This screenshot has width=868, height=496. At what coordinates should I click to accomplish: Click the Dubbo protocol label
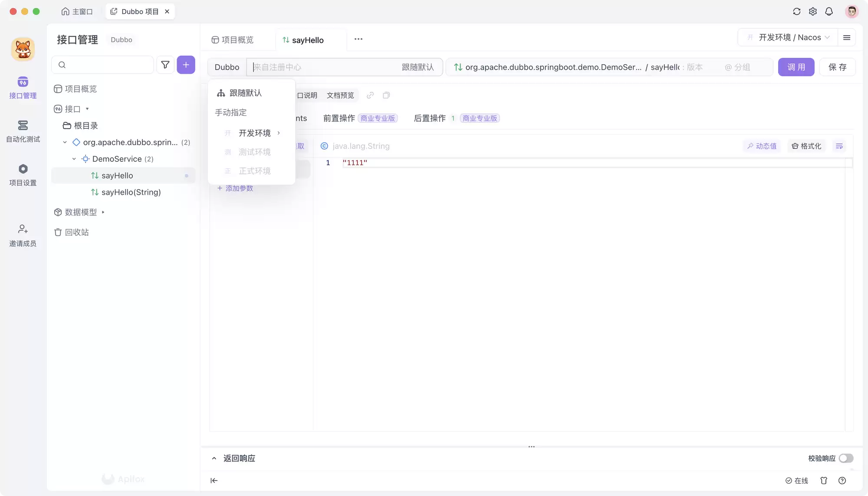(x=227, y=67)
